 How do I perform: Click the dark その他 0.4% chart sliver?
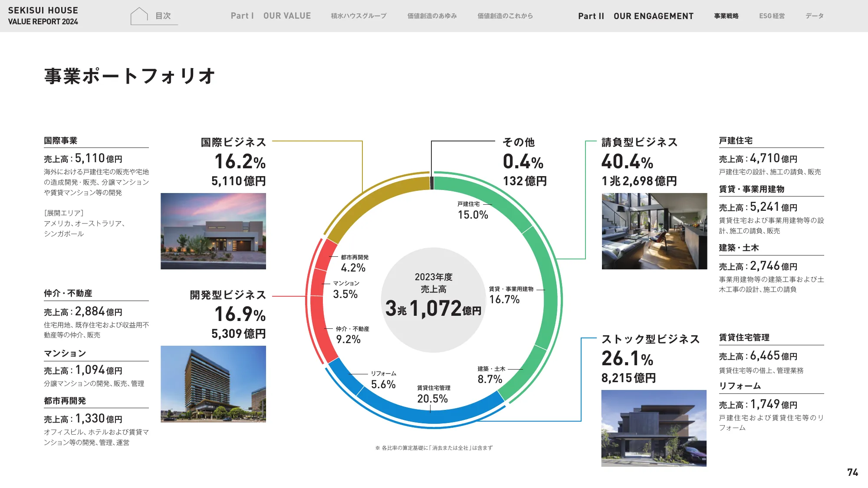(x=432, y=183)
